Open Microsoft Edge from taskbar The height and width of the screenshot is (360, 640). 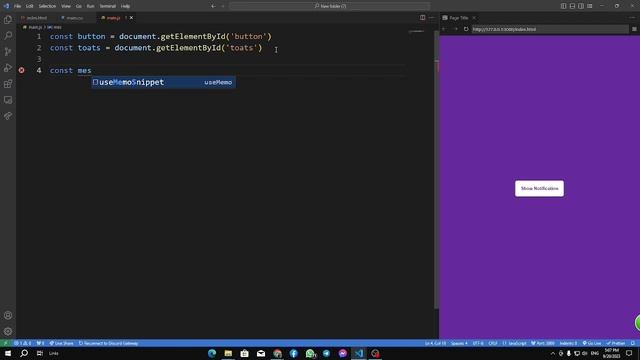(x=212, y=353)
